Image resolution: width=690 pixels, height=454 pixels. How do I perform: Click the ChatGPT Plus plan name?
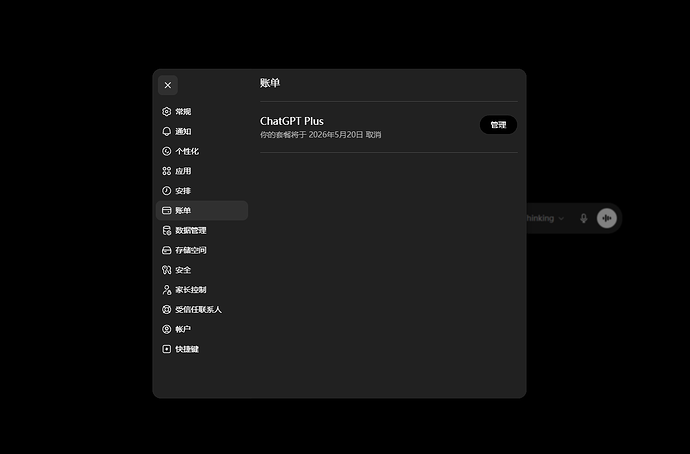[x=292, y=121]
